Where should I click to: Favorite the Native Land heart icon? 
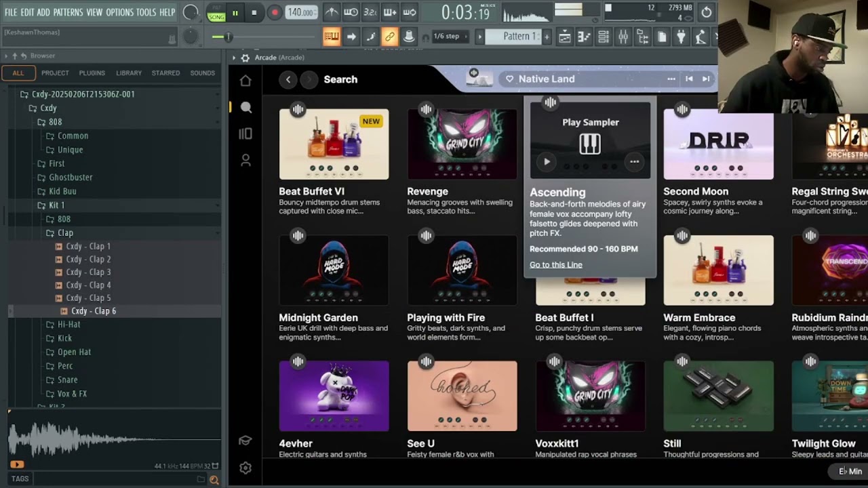pos(509,79)
